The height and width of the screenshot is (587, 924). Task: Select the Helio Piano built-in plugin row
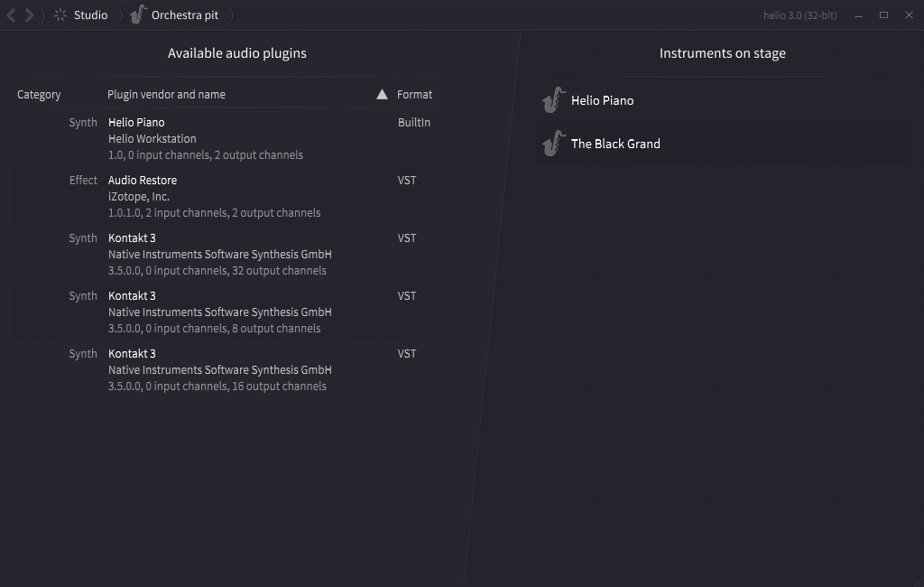pos(237,139)
